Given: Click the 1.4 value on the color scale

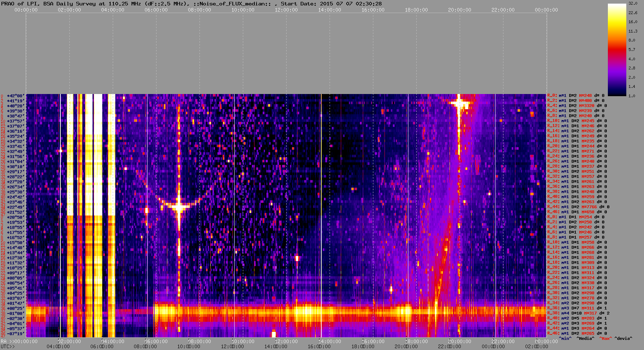Looking at the screenshot, I should click(632, 87).
